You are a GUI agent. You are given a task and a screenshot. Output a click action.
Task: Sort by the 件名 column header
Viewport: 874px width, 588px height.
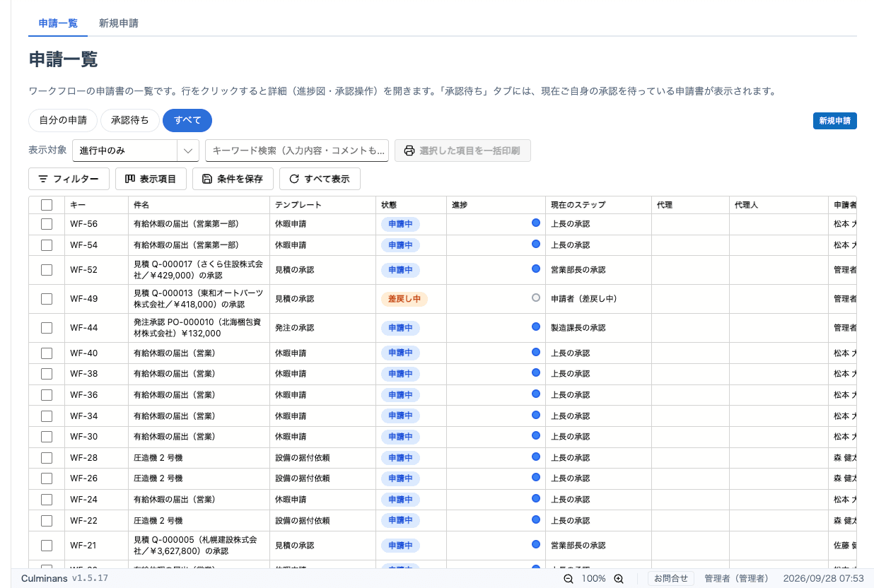(x=199, y=205)
